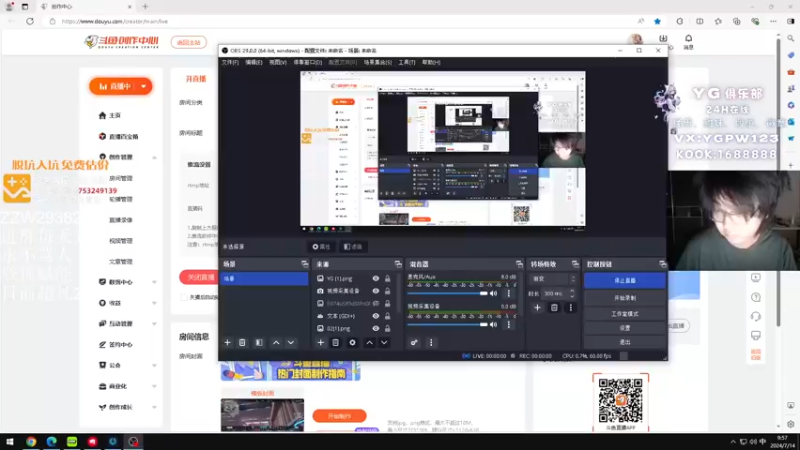Expand 互动管理 sidebar section
The height and width of the screenshot is (450, 800).
click(154, 324)
